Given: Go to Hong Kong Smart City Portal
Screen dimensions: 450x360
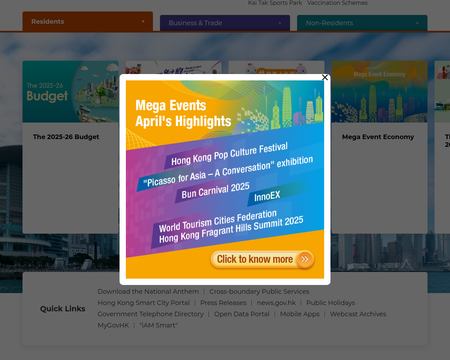Looking at the screenshot, I should tap(144, 303).
